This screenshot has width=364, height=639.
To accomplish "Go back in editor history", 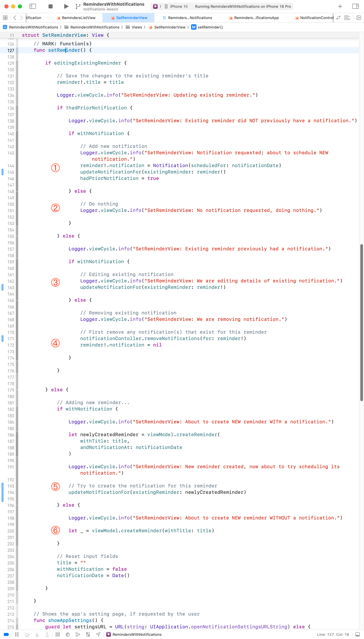I will click(15, 18).
